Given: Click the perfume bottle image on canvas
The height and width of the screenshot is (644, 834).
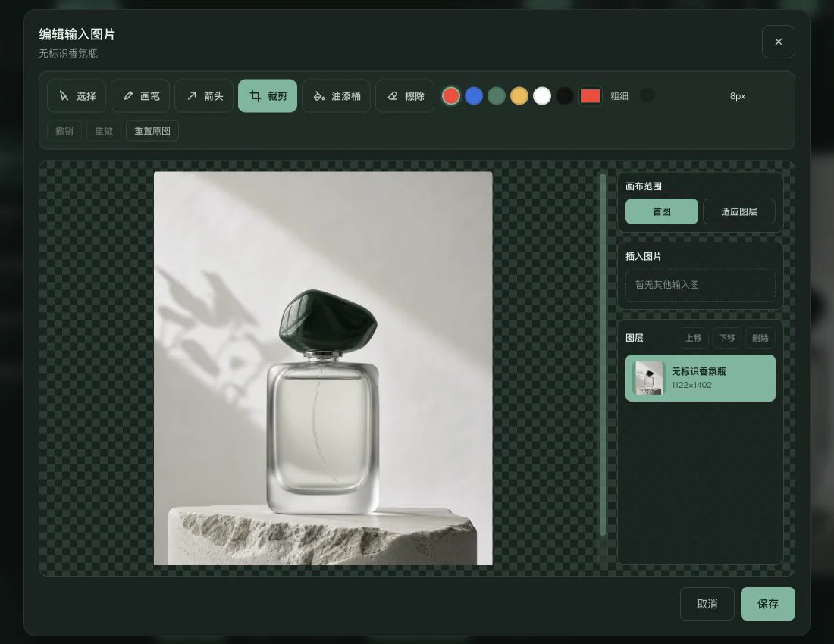Looking at the screenshot, I should coord(323,368).
